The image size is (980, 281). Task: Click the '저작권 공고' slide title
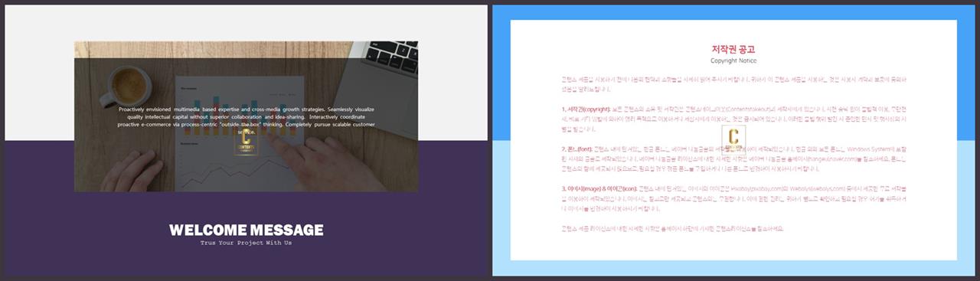point(733,49)
